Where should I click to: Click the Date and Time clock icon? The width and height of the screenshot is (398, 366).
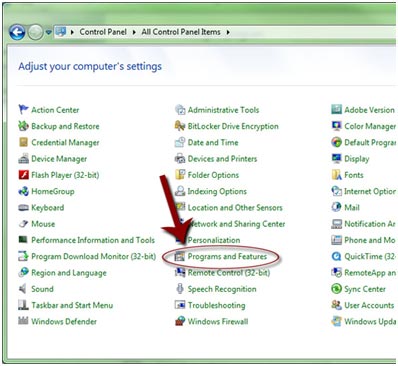coord(180,142)
